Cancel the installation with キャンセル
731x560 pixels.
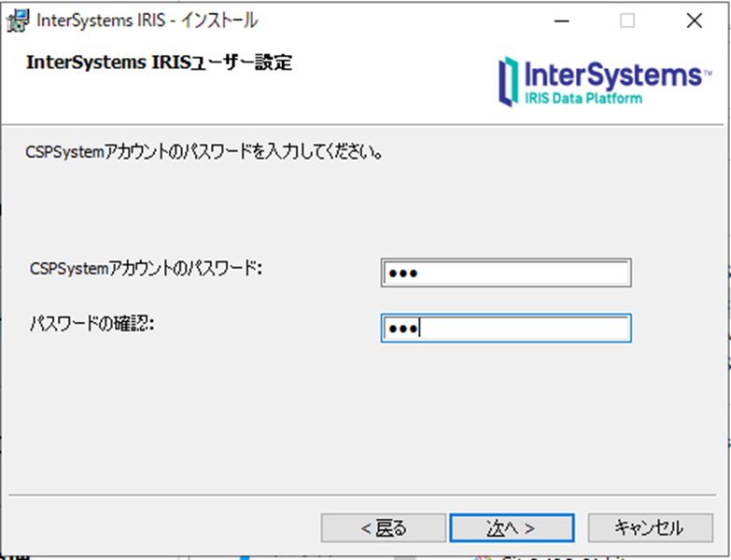(650, 528)
